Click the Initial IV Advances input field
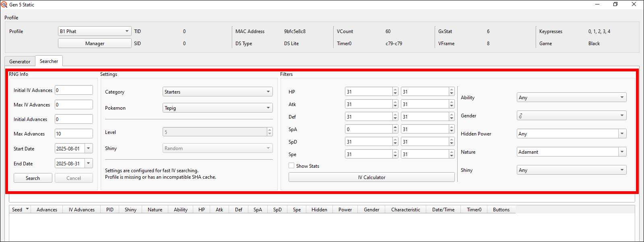This screenshot has height=242, width=644. (74, 90)
